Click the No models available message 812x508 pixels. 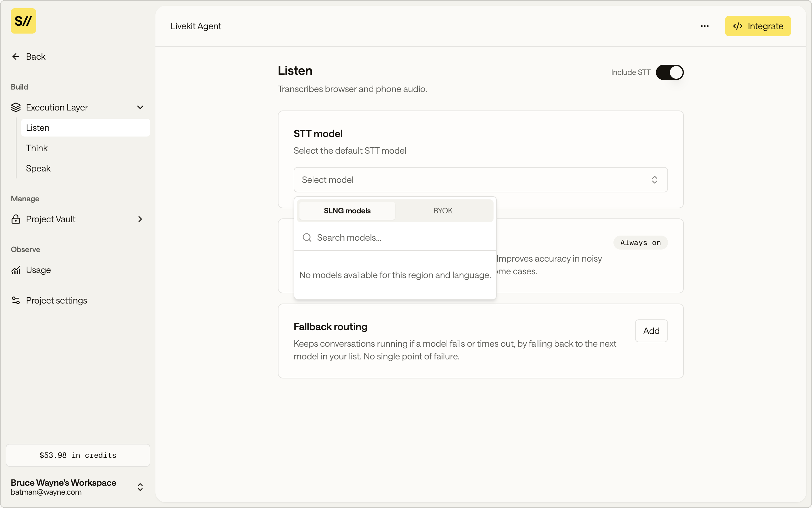[395, 275]
